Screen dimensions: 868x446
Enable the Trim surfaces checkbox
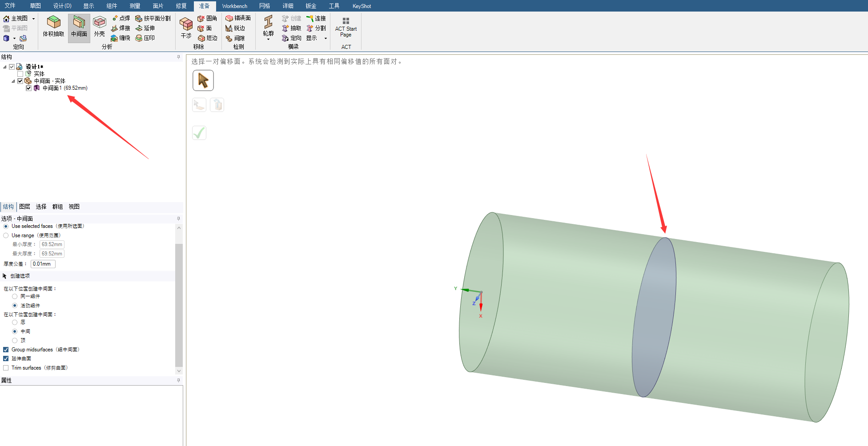(6, 368)
